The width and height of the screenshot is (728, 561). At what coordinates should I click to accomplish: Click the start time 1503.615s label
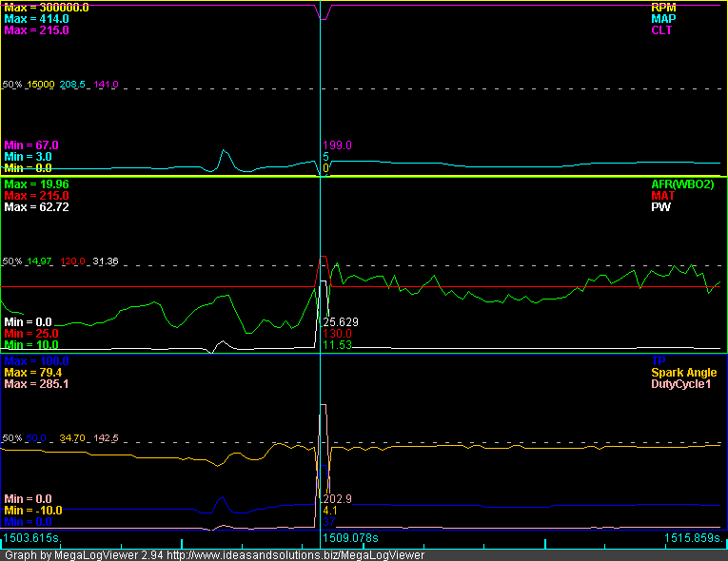pyautogui.click(x=31, y=538)
